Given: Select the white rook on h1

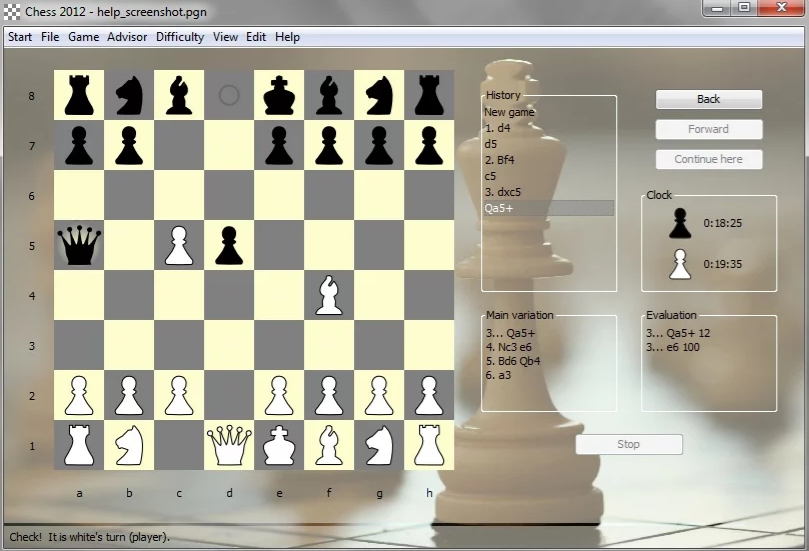Looking at the screenshot, I should pyautogui.click(x=429, y=445).
